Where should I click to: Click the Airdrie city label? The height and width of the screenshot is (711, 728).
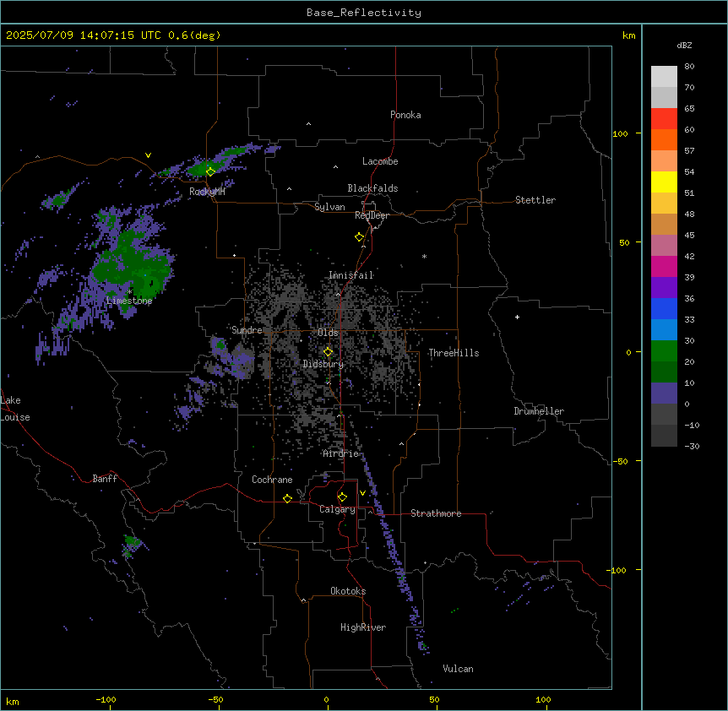coord(341,453)
